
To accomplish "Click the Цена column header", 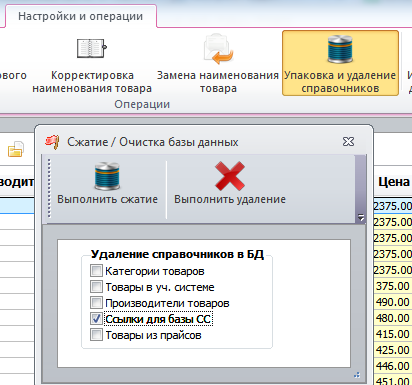I will [393, 182].
